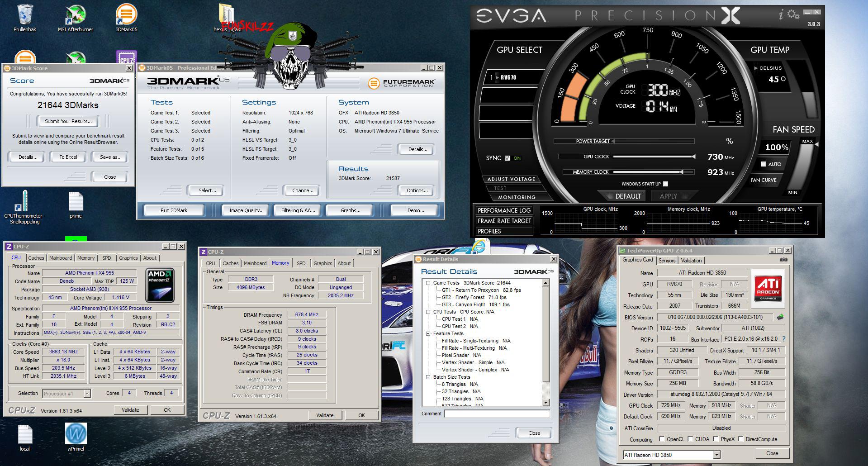Click the Precision X info icon
This screenshot has width=868, height=466.
pos(781,15)
